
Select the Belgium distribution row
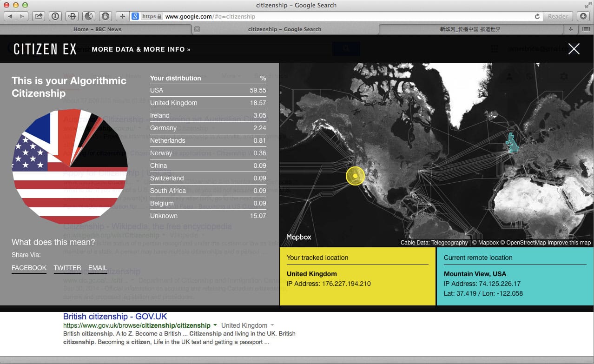coord(208,203)
